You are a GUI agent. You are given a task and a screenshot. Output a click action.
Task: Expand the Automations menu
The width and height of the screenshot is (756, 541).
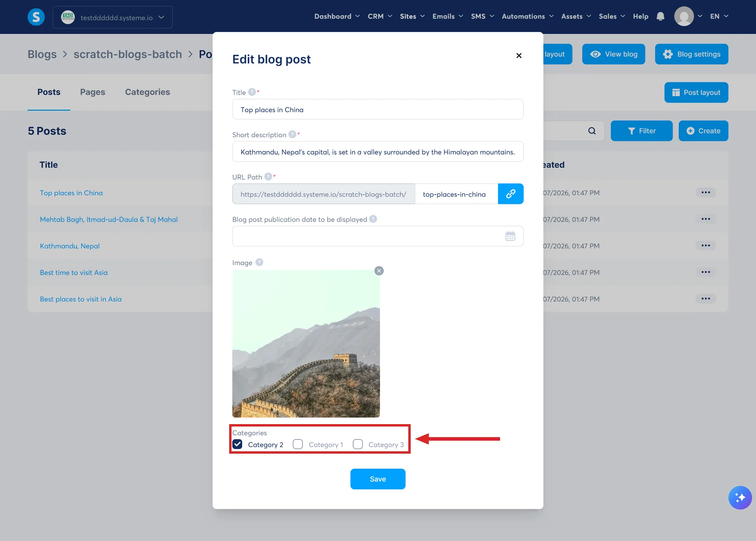pyautogui.click(x=528, y=17)
